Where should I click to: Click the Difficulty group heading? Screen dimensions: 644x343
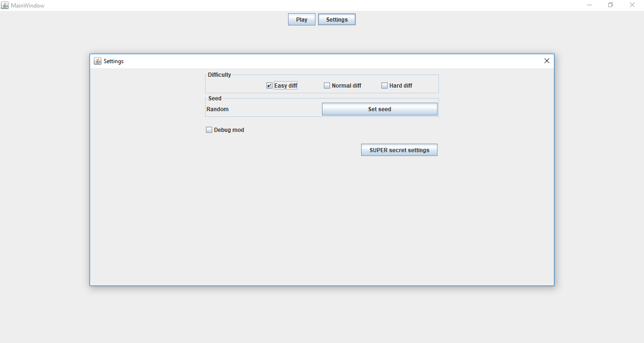(x=219, y=75)
